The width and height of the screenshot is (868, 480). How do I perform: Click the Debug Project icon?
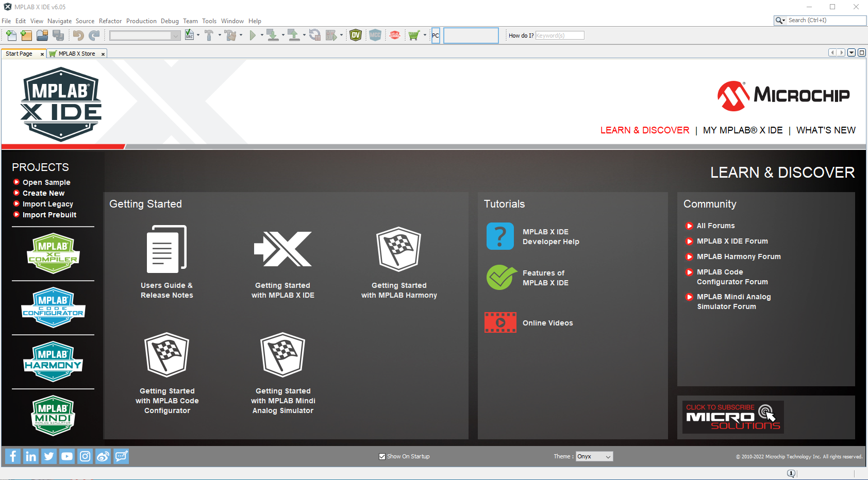click(331, 36)
